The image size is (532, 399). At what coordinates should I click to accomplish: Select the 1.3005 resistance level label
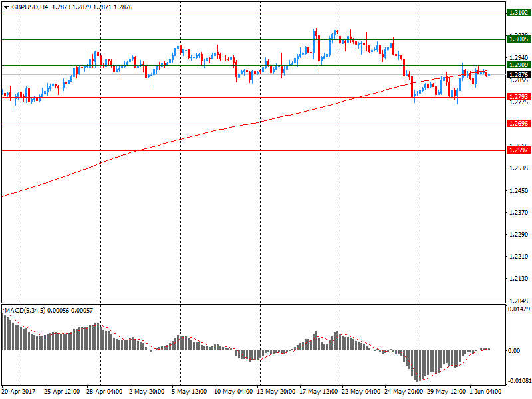tap(519, 39)
